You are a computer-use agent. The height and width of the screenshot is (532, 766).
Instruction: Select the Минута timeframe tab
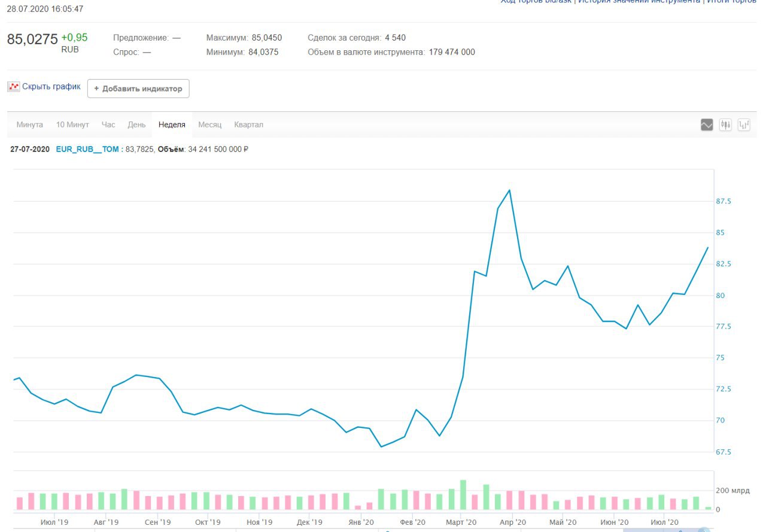pyautogui.click(x=30, y=125)
